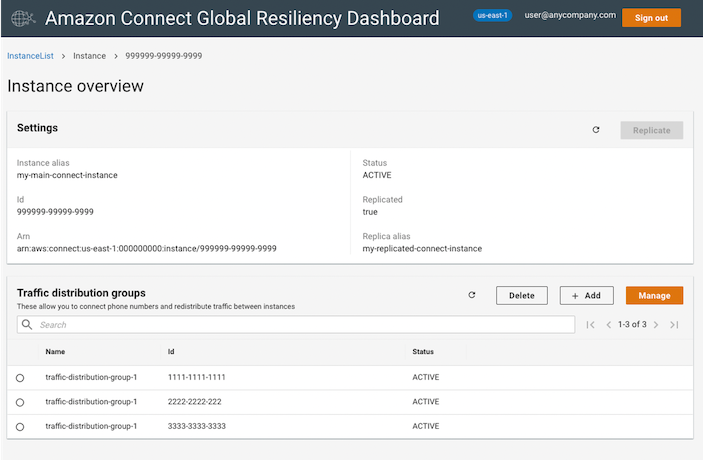Screen dimensions: 703x460
Task: Click the user@anycompany.com account label
Action: click(570, 15)
